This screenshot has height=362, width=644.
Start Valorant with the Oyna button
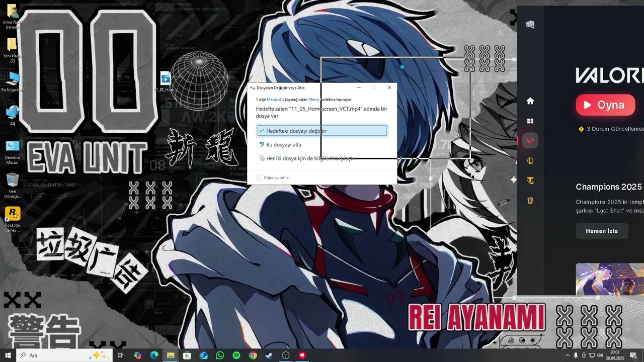[605, 105]
